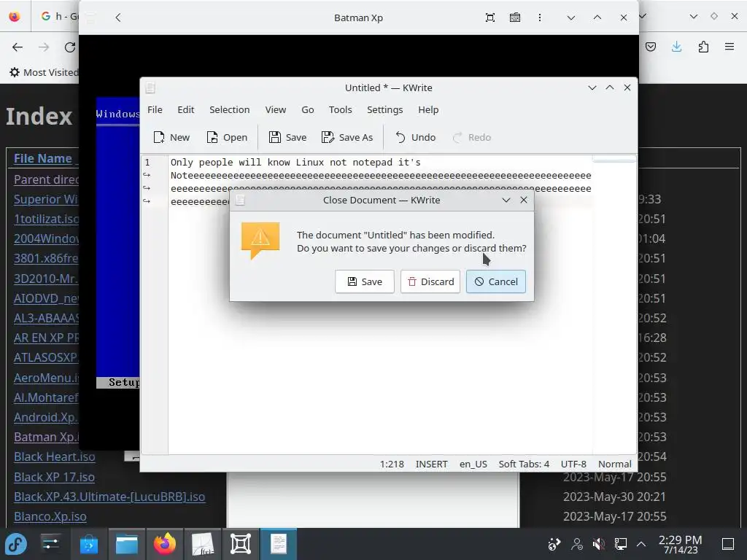
Task: Click the h - Google browser tab
Action: (61, 16)
